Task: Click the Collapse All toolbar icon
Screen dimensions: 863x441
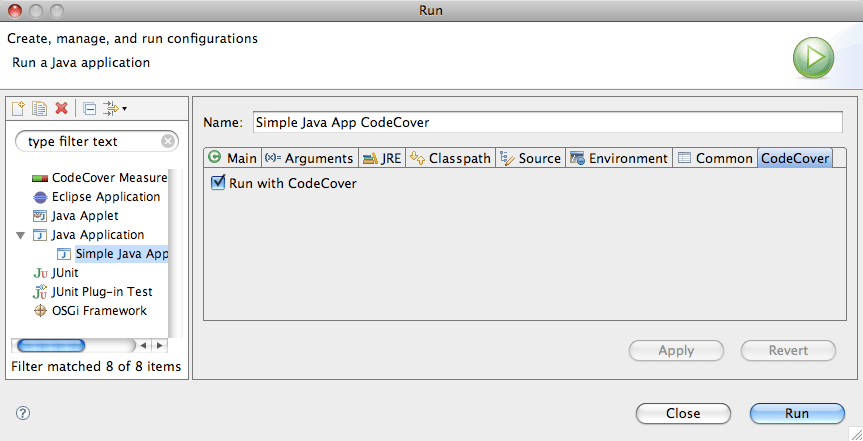Action: (90, 108)
